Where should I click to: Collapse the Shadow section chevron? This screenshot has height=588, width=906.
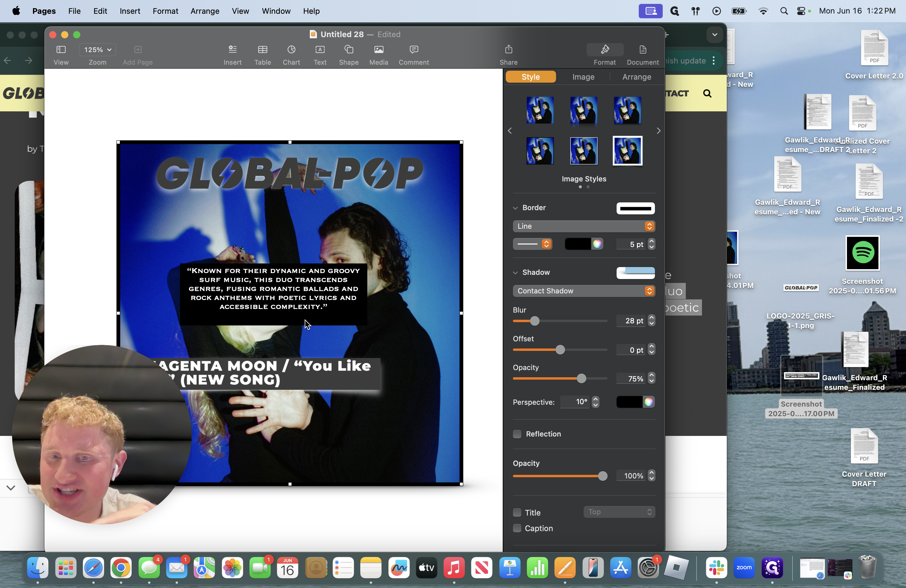515,273
